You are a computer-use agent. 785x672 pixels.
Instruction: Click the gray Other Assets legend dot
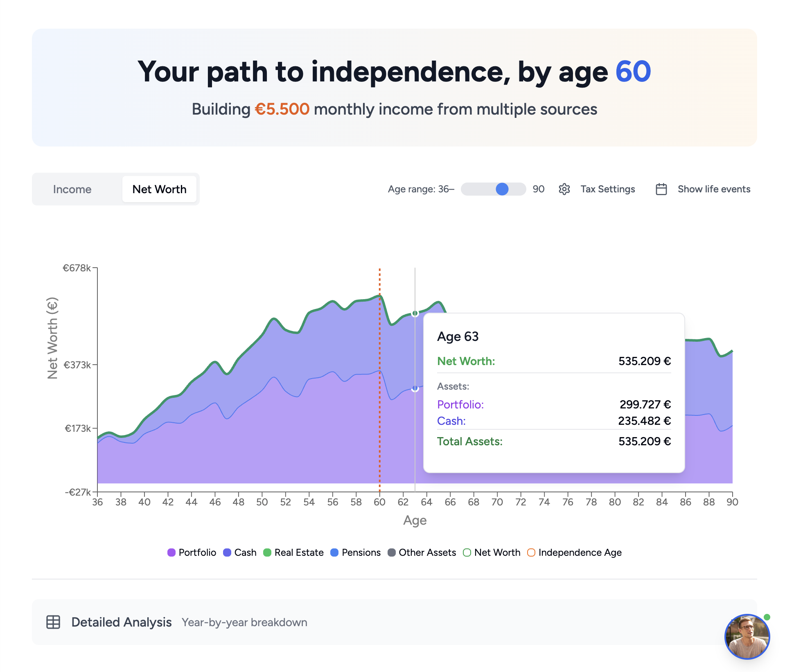(x=391, y=552)
